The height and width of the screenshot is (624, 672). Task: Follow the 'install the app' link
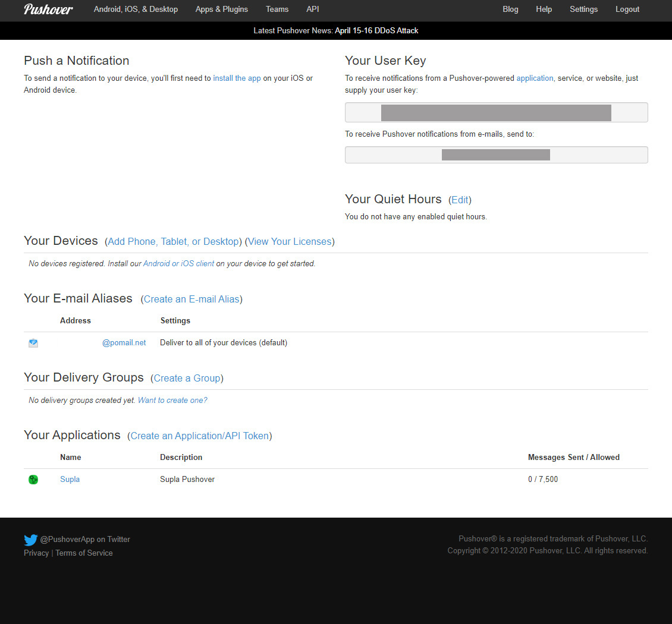pyautogui.click(x=237, y=78)
